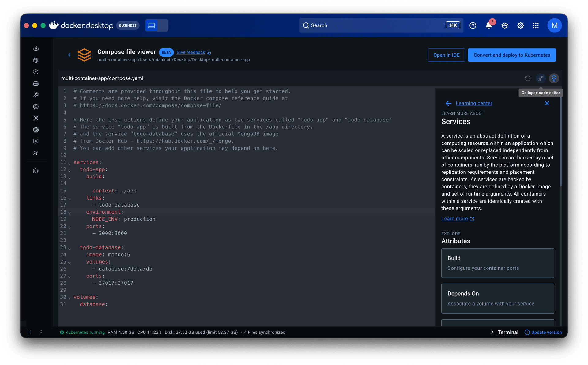Viewport: 588px width, 365px height.
Task: Open the Build attribute card
Action: [497, 263]
